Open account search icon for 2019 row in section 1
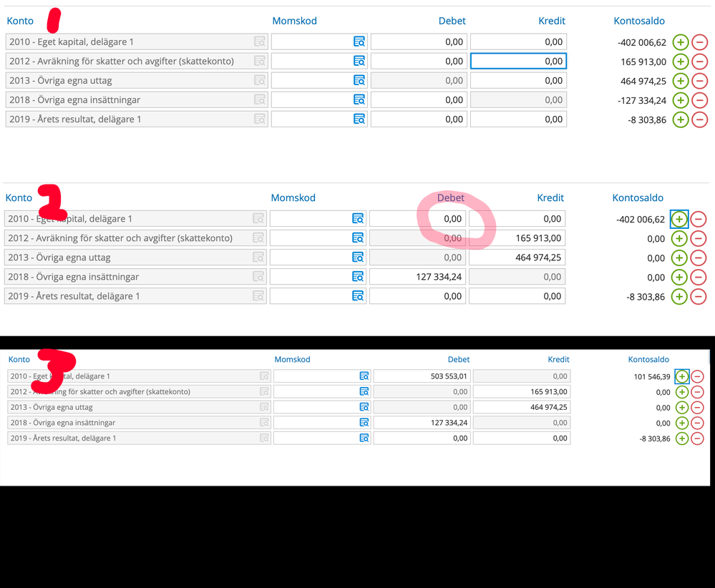Screen dimensions: 715x588 (260, 119)
